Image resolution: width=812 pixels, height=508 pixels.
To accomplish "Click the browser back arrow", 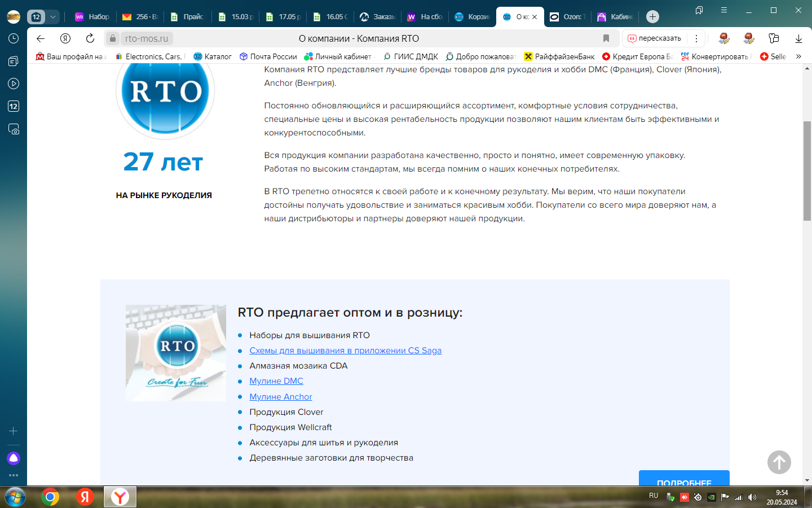I will coord(40,38).
